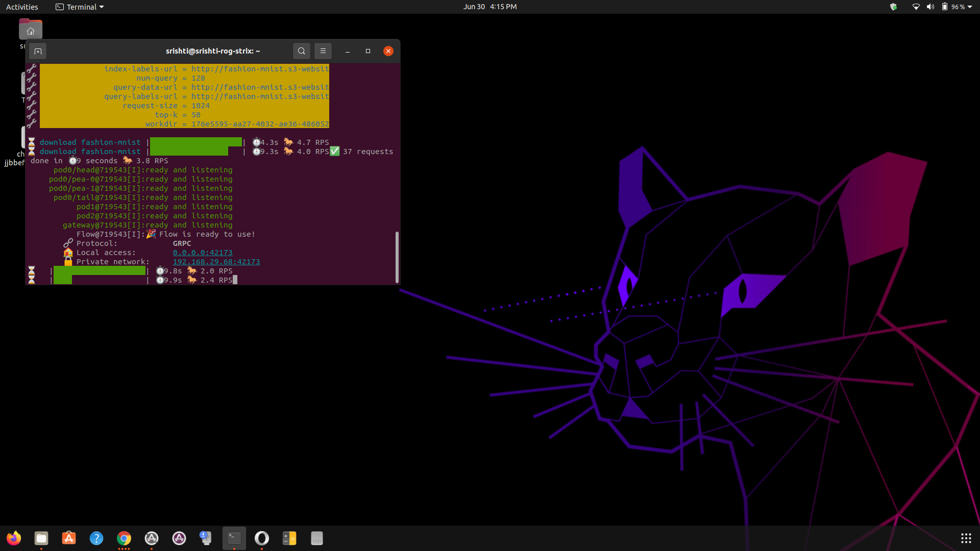
Task: Launch Opera browser from the dock
Action: click(x=262, y=538)
